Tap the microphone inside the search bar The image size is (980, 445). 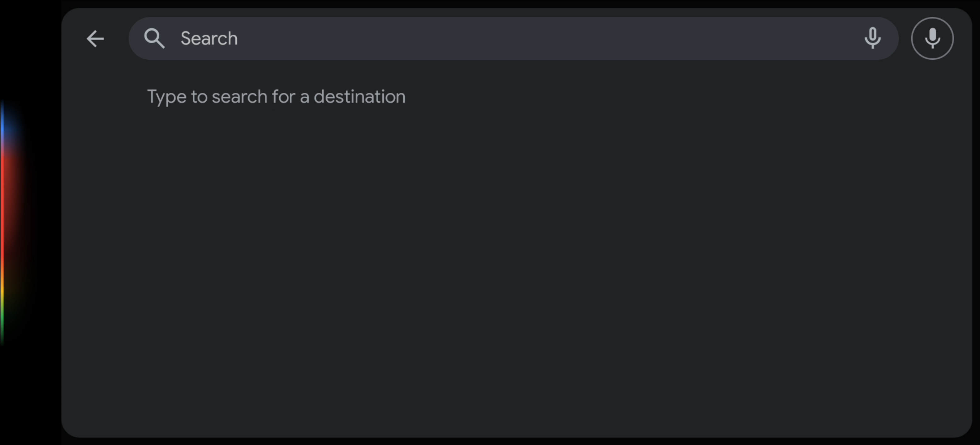[x=872, y=38]
